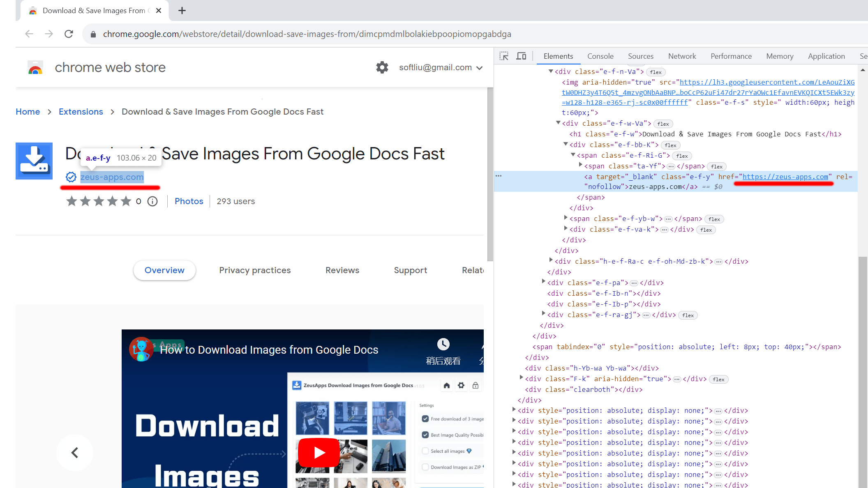Toggle the device toolbar icon in DevTools
The image size is (868, 488).
[x=521, y=56]
